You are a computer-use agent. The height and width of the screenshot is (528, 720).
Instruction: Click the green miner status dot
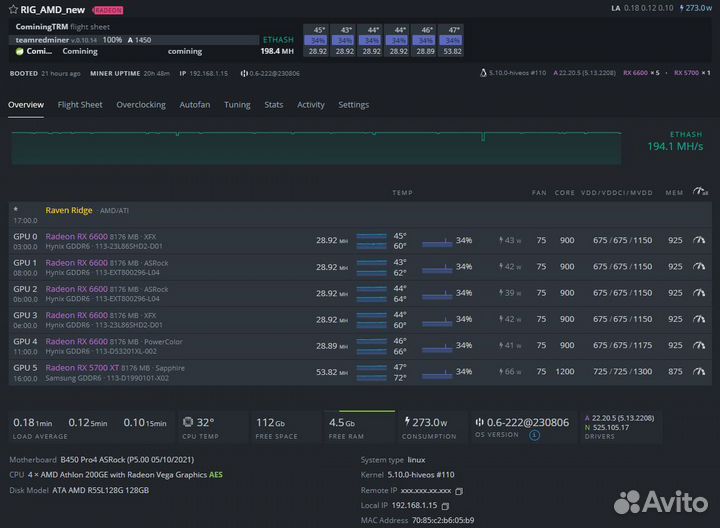[x=19, y=51]
